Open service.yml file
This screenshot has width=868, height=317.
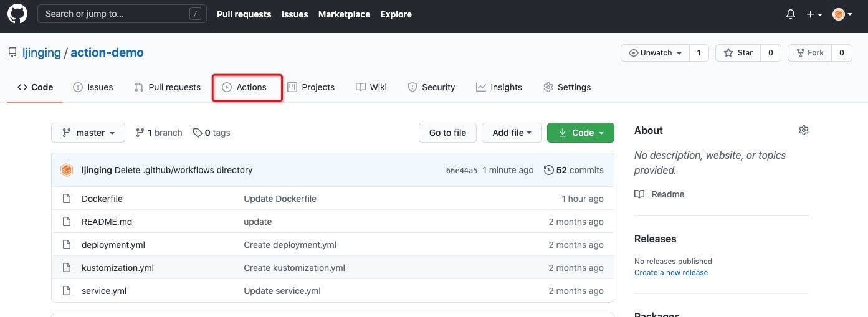[x=104, y=291]
